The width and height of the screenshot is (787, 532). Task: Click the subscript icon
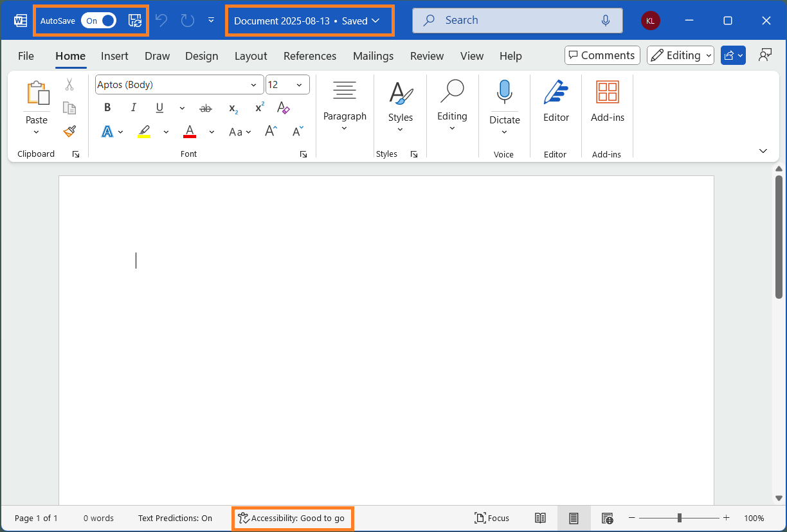click(232, 108)
